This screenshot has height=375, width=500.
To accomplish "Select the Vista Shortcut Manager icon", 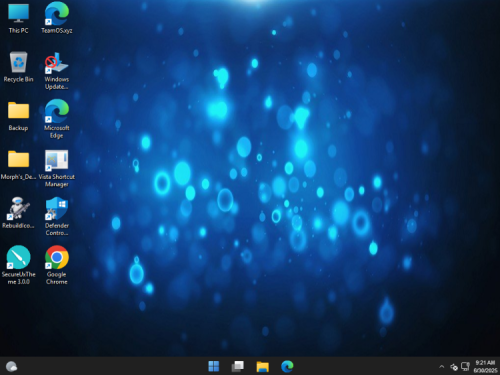I will pos(57,168).
